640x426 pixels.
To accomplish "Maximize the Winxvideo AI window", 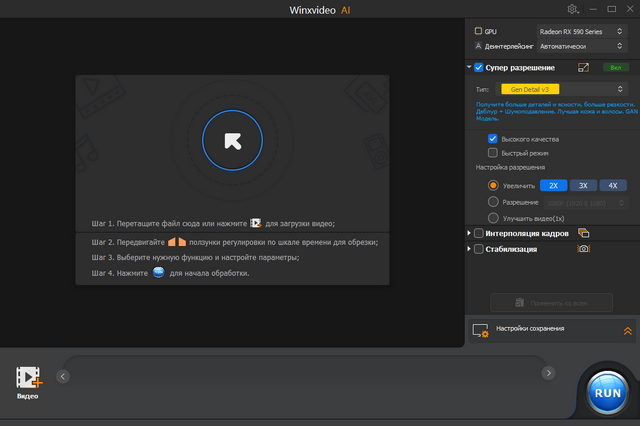I will [x=611, y=9].
